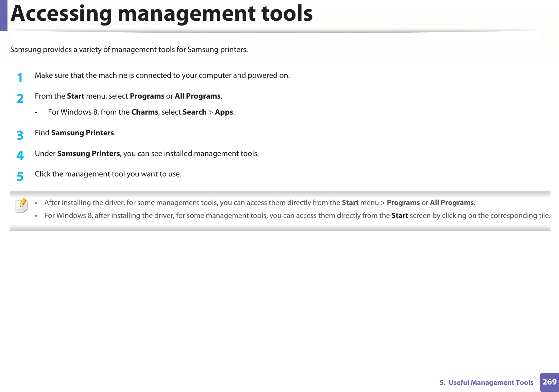Select the Samsung printers intro sentence
559x392 pixels.
point(129,49)
